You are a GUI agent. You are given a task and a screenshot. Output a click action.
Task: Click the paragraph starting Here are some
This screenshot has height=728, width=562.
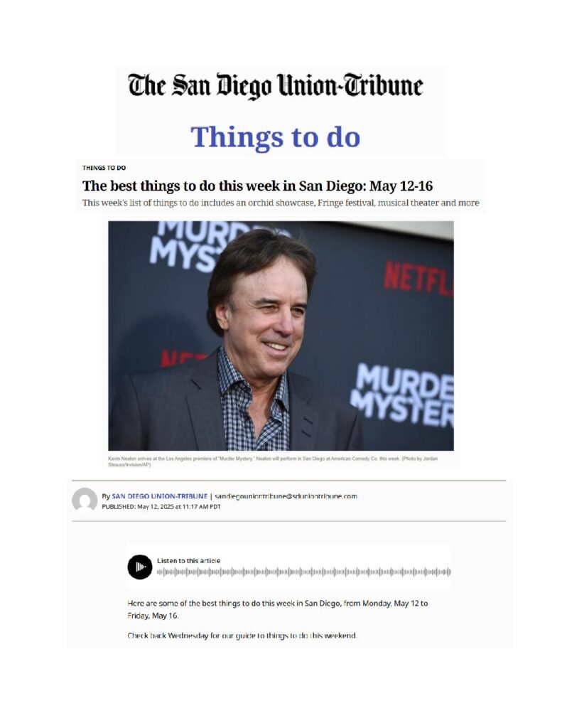(x=278, y=609)
